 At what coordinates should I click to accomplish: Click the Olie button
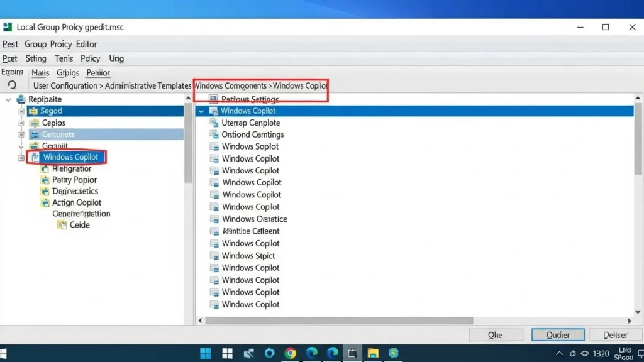coord(496,334)
